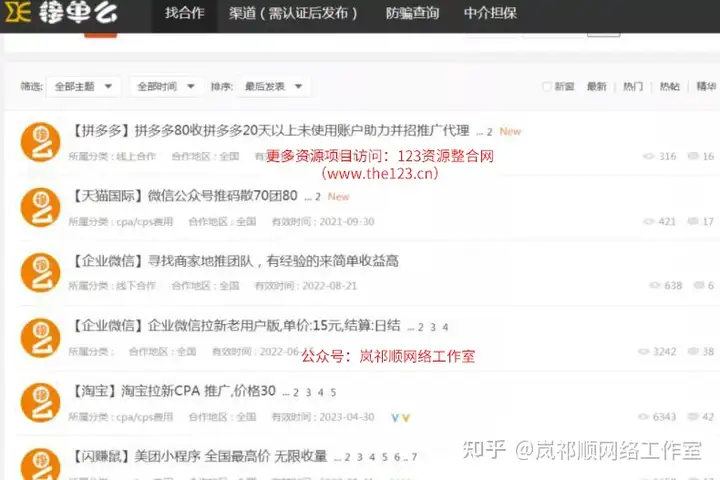Select the 精华 filter link

click(x=706, y=86)
